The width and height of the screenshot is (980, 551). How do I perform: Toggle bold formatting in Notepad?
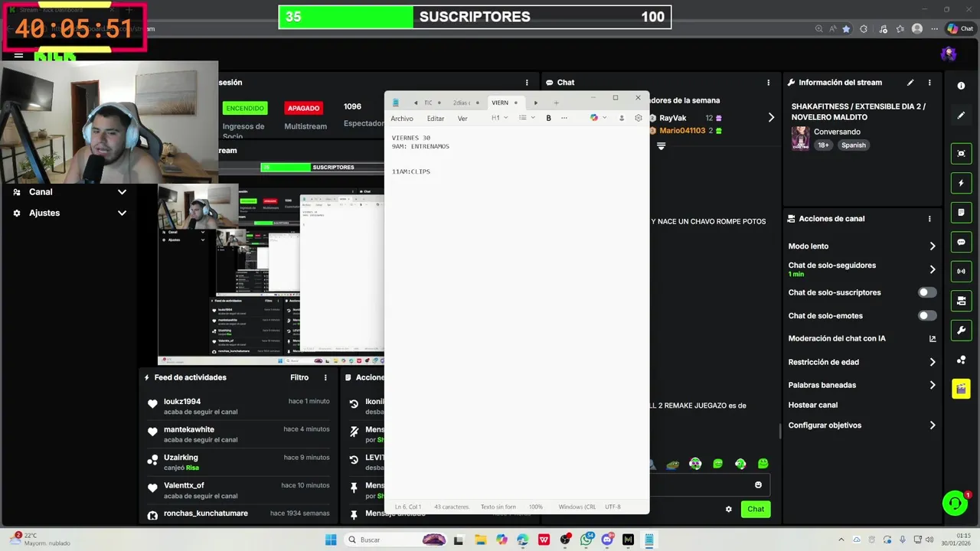[548, 118]
